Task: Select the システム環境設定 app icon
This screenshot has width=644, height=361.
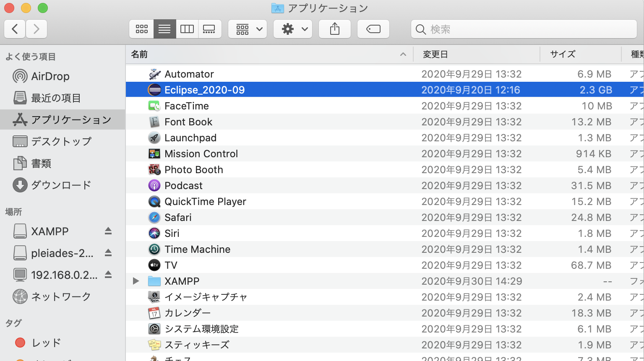Action: click(x=154, y=329)
